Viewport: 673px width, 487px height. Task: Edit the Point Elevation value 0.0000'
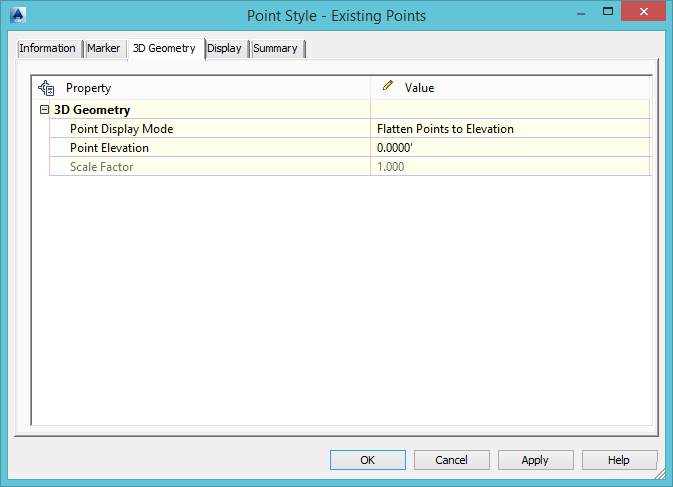click(x=510, y=148)
